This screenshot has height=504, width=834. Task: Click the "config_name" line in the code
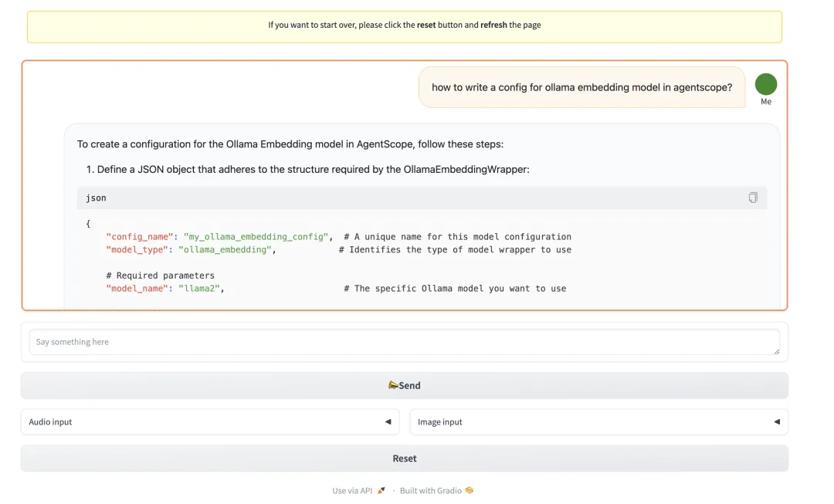[x=338, y=237]
